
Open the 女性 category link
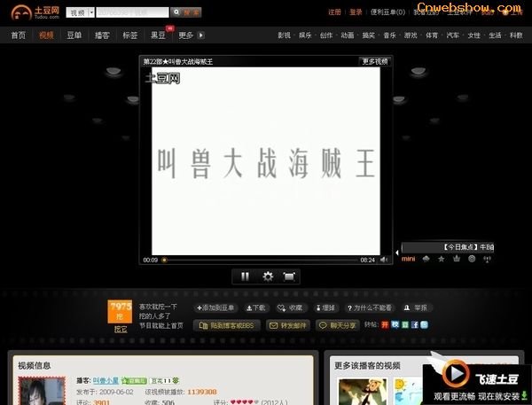(x=474, y=35)
